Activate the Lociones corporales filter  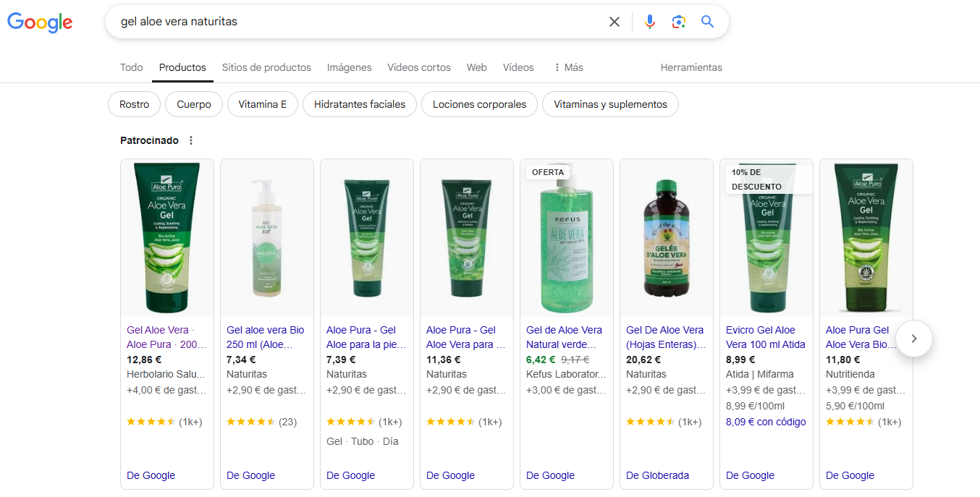(479, 103)
